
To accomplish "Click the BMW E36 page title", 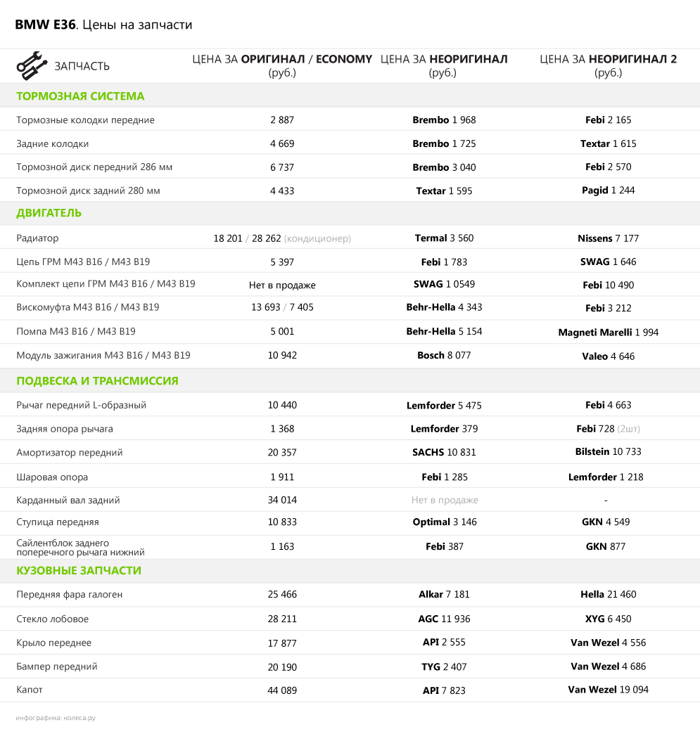I will (103, 25).
